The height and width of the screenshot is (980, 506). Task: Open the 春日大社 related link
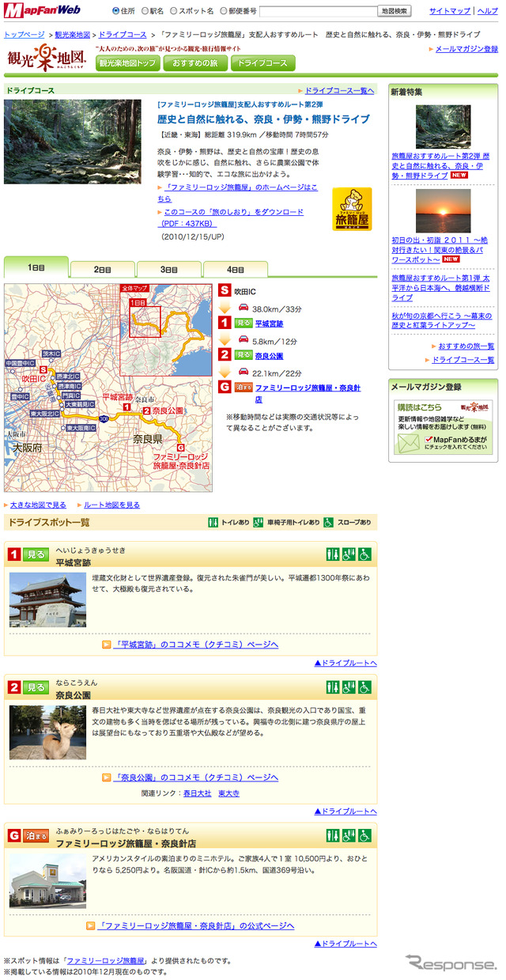click(197, 793)
